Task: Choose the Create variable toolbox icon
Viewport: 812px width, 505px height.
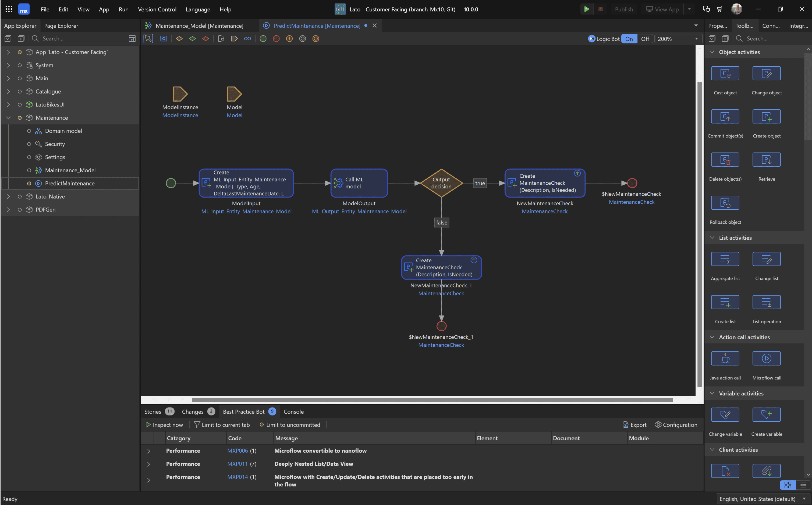Action: pos(766,415)
